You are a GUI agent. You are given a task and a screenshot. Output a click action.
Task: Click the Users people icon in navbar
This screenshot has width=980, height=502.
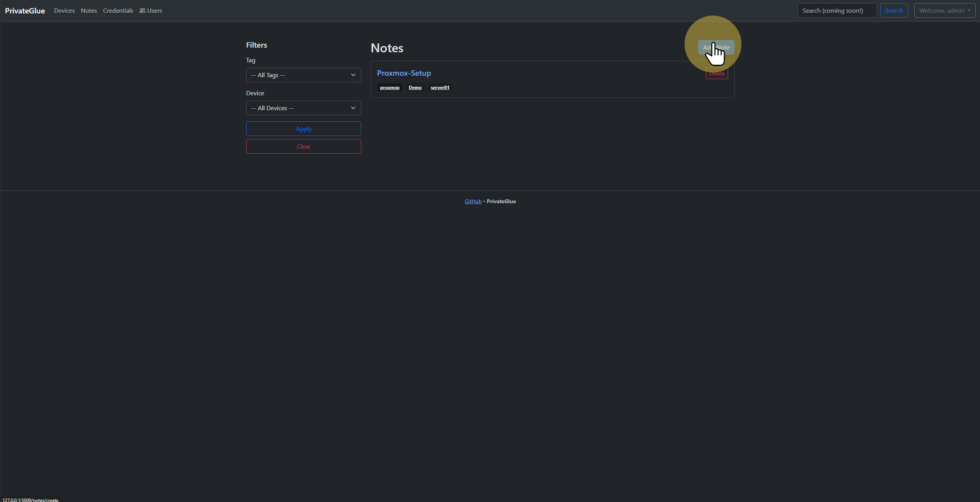(x=142, y=11)
